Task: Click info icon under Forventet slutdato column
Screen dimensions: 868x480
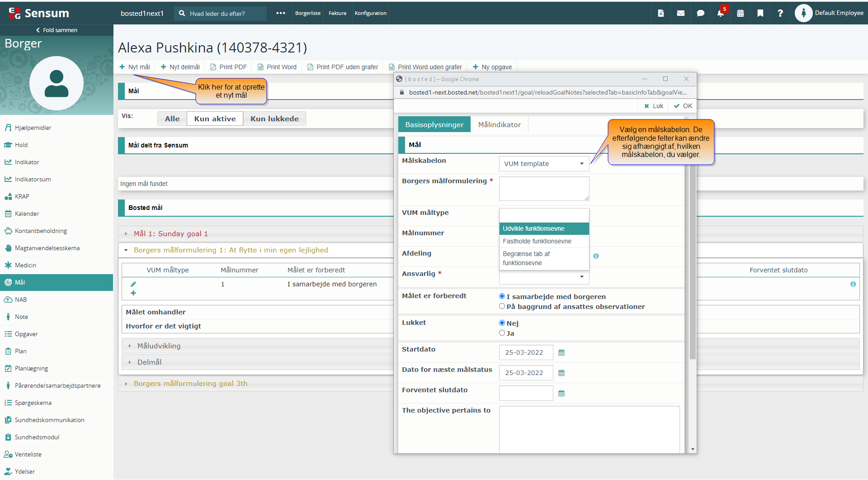Action: [x=853, y=284]
